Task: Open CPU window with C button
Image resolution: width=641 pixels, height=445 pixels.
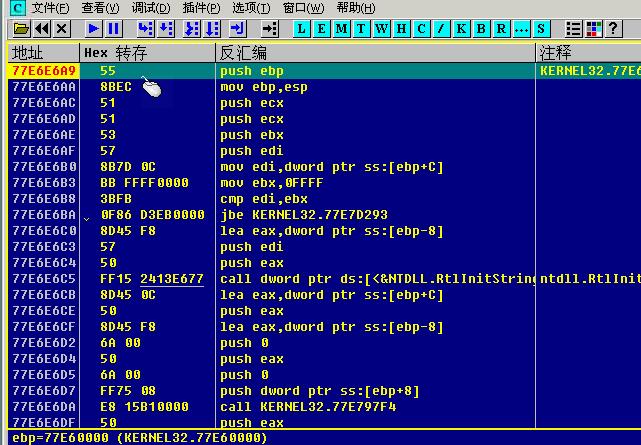Action: point(421,29)
